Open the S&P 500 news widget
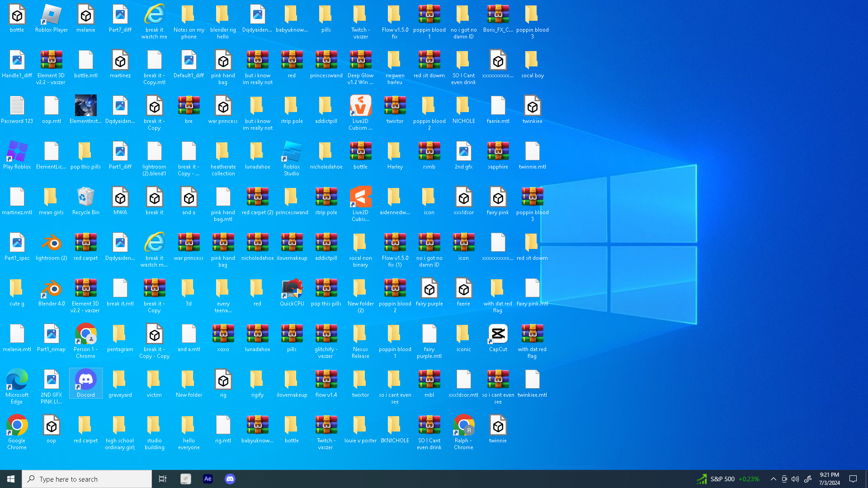 point(728,479)
